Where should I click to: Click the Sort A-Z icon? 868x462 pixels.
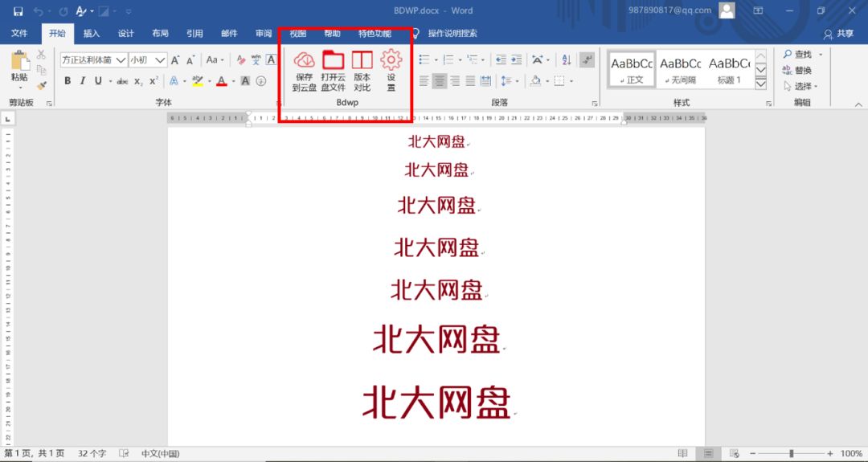567,59
